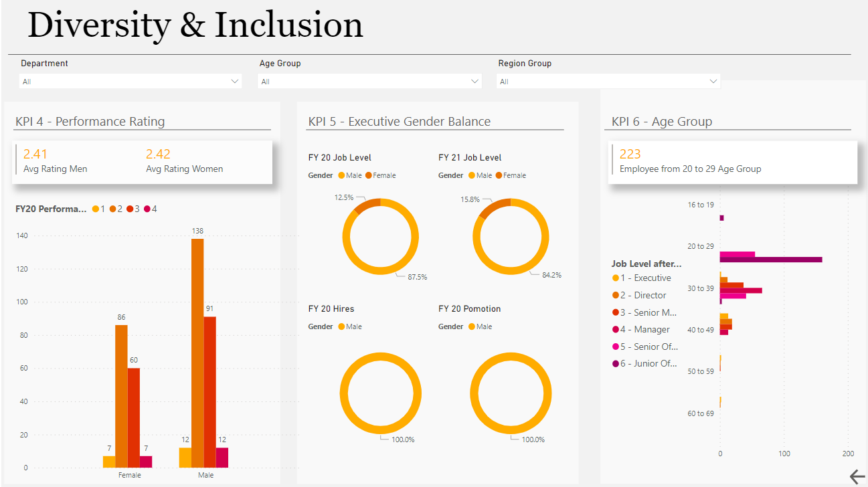
Task: Click the back arrow icon
Action: point(857,476)
